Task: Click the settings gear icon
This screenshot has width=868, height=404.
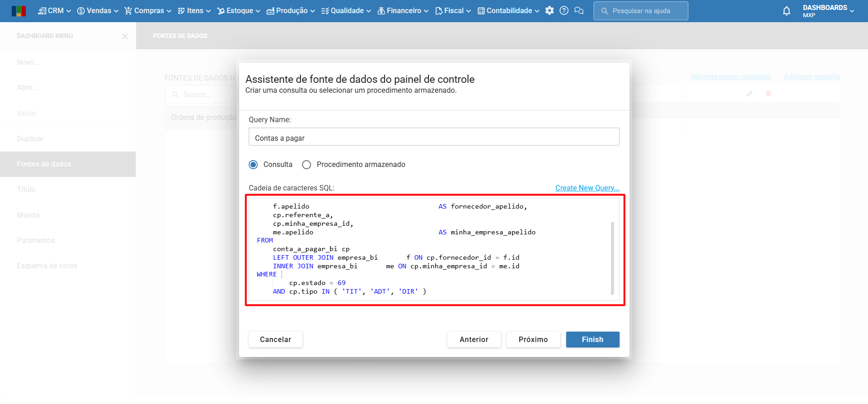Action: point(550,11)
